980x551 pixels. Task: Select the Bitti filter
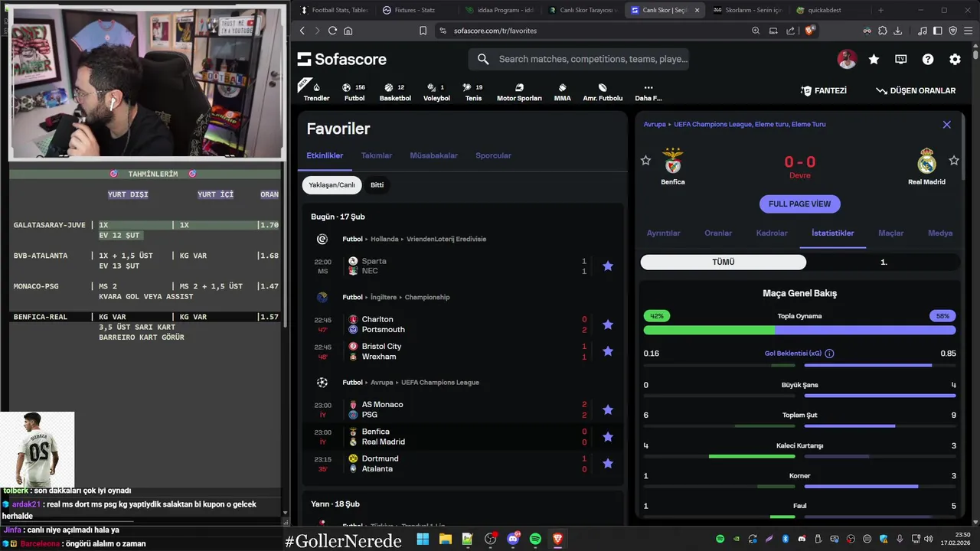click(x=377, y=184)
